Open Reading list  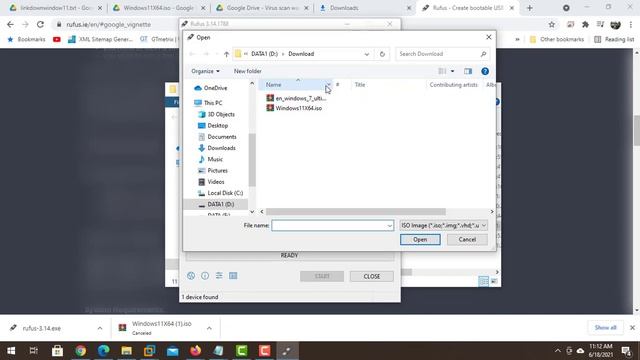614,40
